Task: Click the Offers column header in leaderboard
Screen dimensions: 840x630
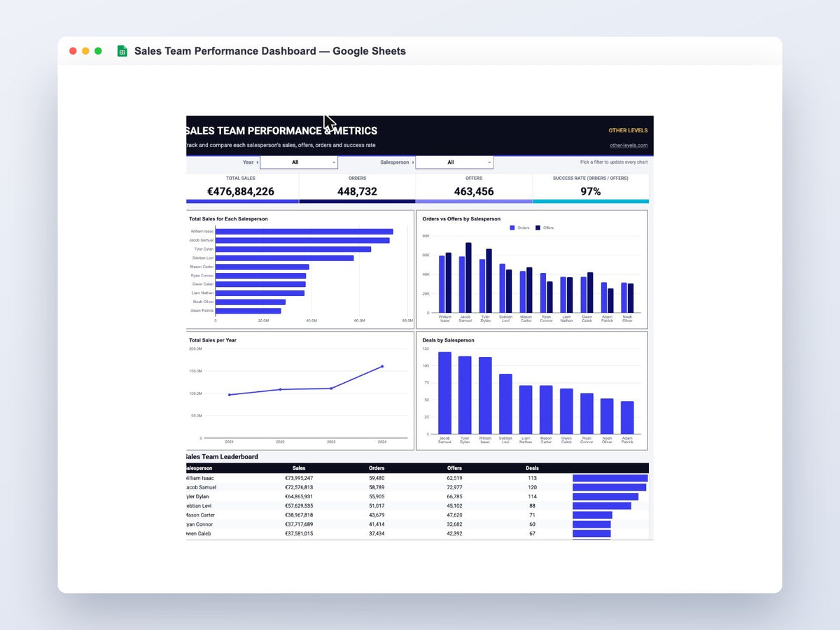Action: point(454,468)
